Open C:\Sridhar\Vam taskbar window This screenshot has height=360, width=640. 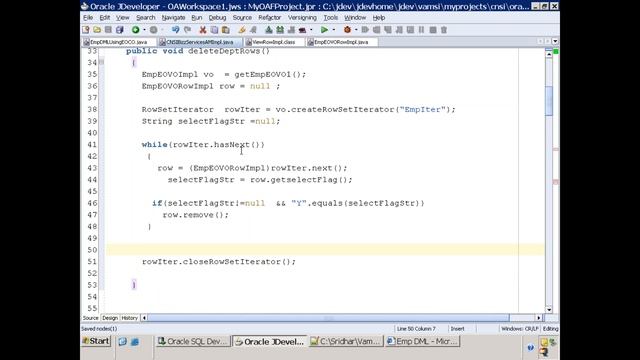[346, 341]
